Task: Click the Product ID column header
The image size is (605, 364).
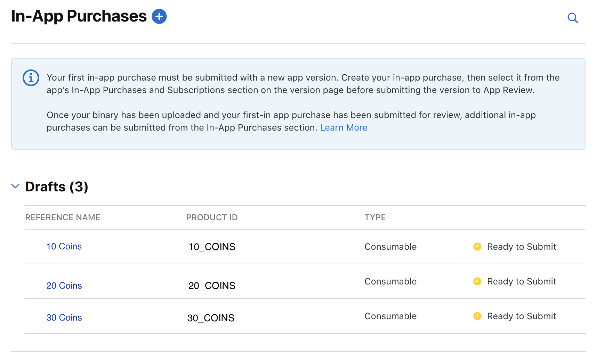Action: (x=212, y=217)
